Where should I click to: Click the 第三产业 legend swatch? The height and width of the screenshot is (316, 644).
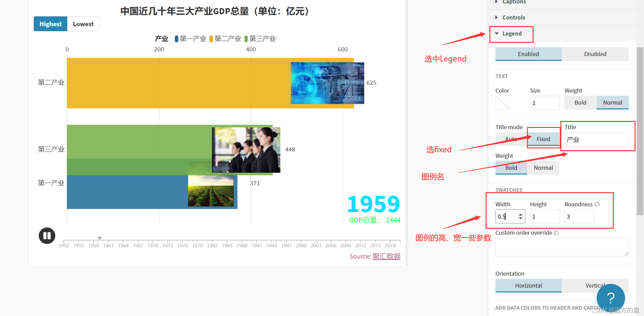click(246, 39)
